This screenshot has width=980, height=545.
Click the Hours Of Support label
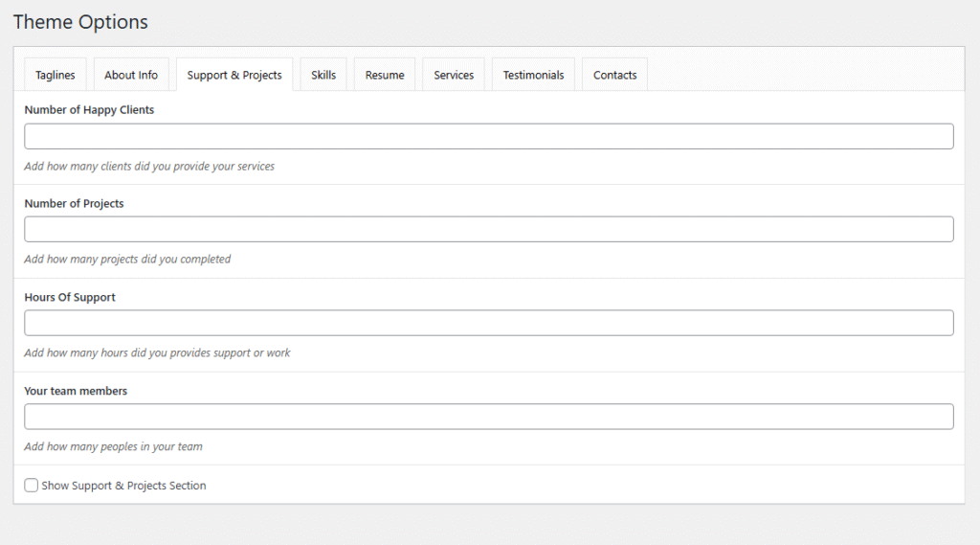[70, 297]
